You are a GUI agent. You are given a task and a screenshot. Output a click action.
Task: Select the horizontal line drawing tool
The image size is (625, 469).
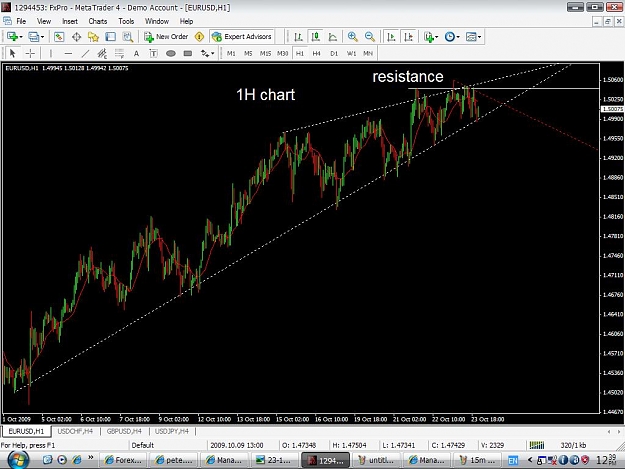coord(68,53)
